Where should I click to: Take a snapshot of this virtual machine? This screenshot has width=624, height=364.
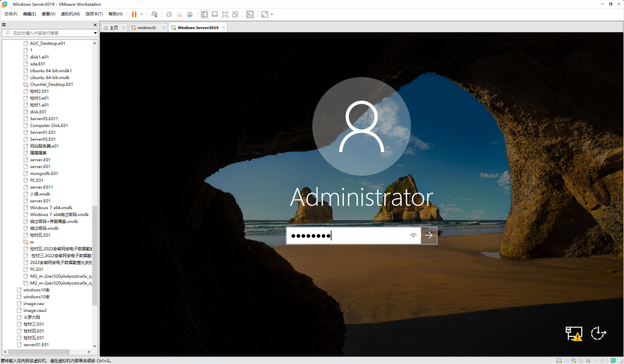point(169,14)
